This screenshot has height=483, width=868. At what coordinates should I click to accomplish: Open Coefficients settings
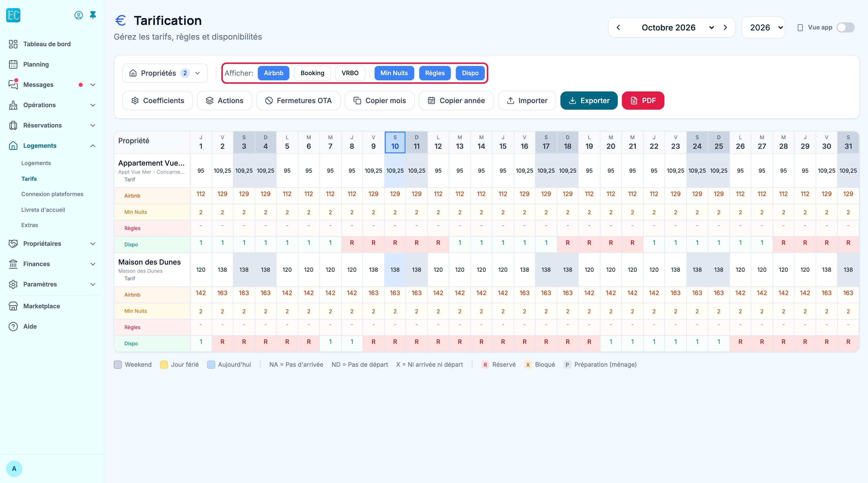tap(157, 101)
